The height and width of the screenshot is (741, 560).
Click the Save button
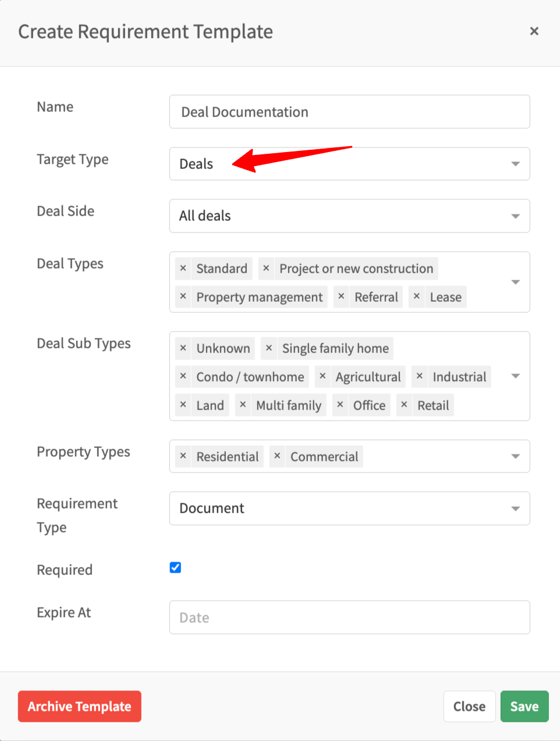click(524, 706)
